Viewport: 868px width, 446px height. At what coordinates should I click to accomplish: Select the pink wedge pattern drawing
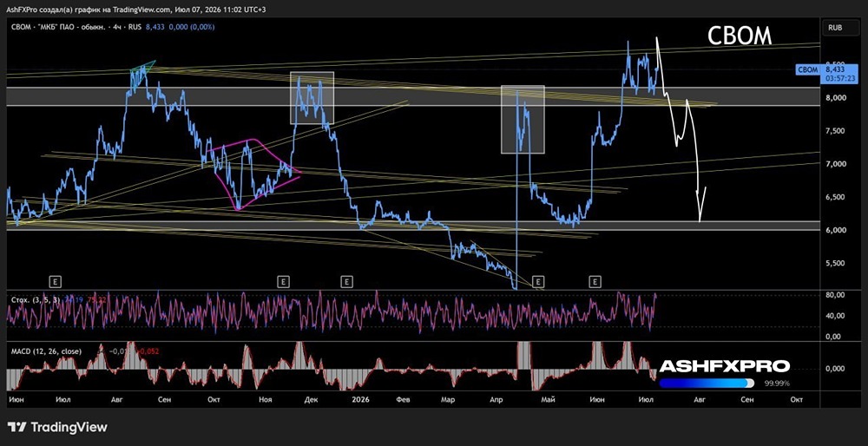(253, 174)
